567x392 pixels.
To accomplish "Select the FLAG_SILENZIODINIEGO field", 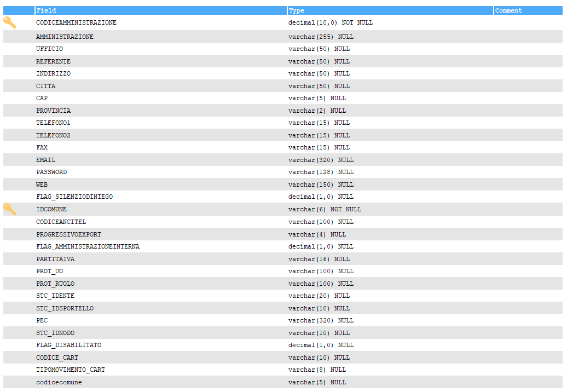I will (74, 197).
